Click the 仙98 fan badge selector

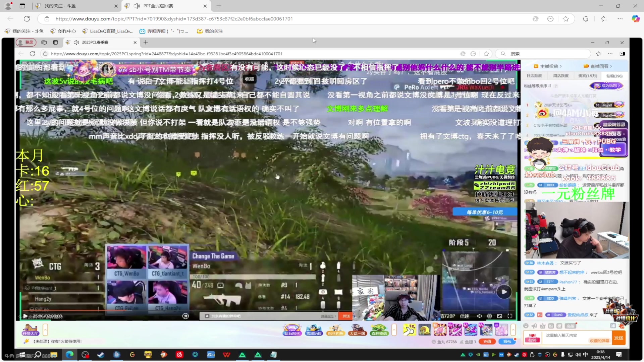click(532, 338)
